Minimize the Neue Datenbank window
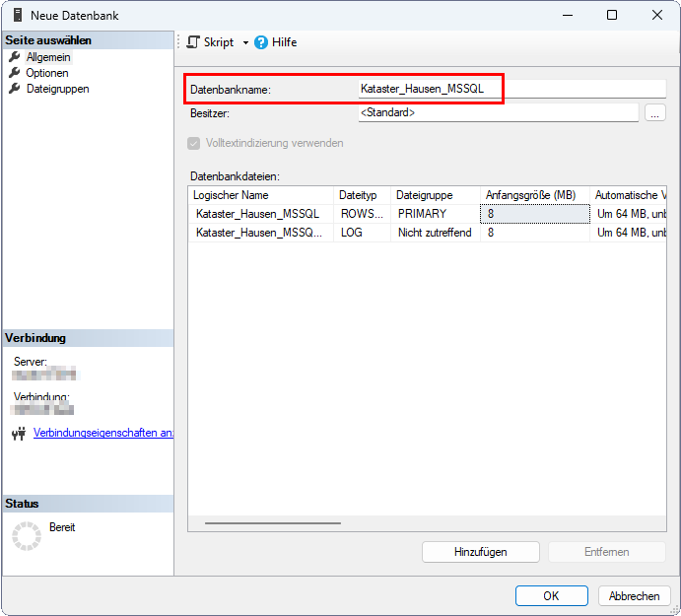The height and width of the screenshot is (616, 681). (568, 15)
